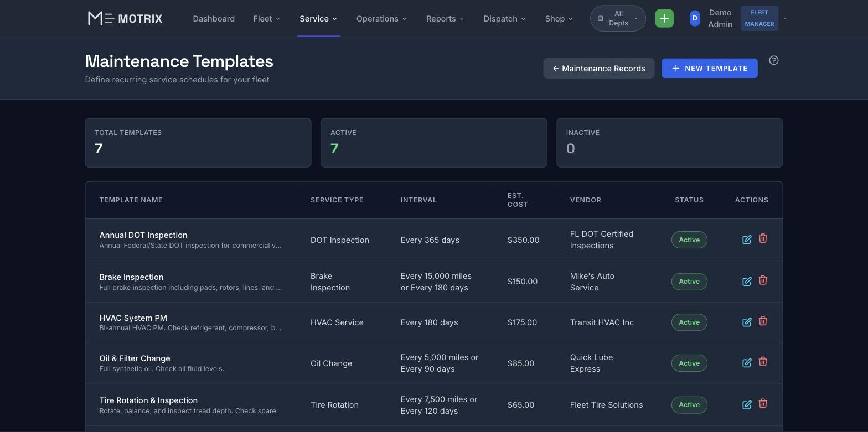Click the Demo Admin avatar icon
Screen dimensions: 868x432
695,18
